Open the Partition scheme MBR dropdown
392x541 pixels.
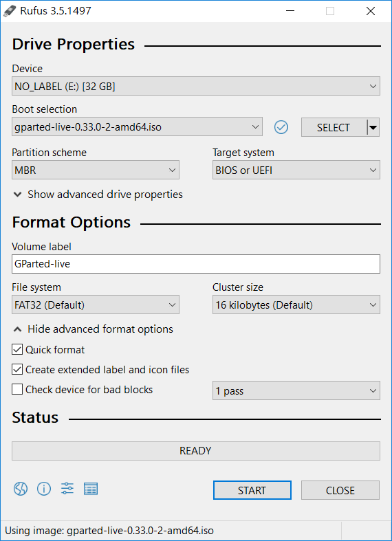click(x=96, y=170)
